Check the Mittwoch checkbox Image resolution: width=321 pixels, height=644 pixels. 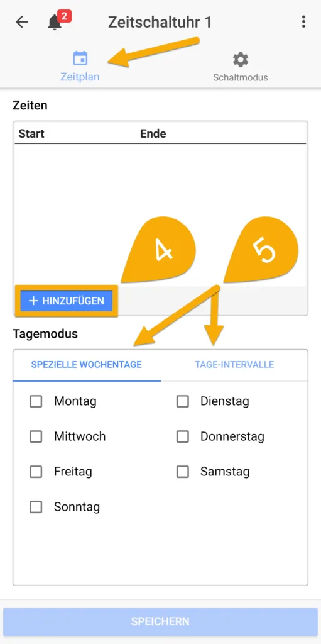pyautogui.click(x=36, y=436)
